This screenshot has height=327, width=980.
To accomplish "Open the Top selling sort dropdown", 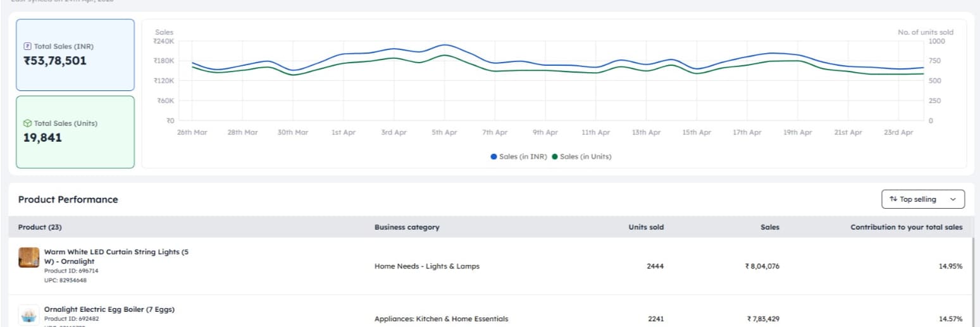I will coord(923,199).
